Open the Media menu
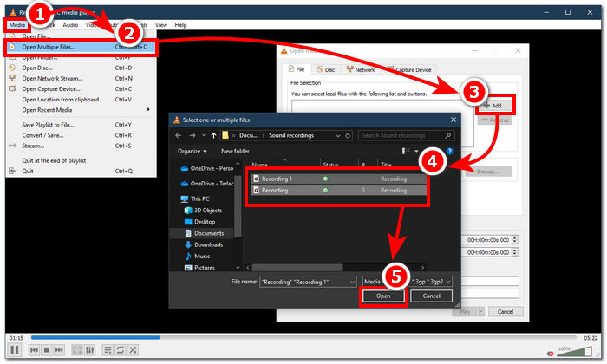Viewport: 607px width, 364px height. click(17, 25)
